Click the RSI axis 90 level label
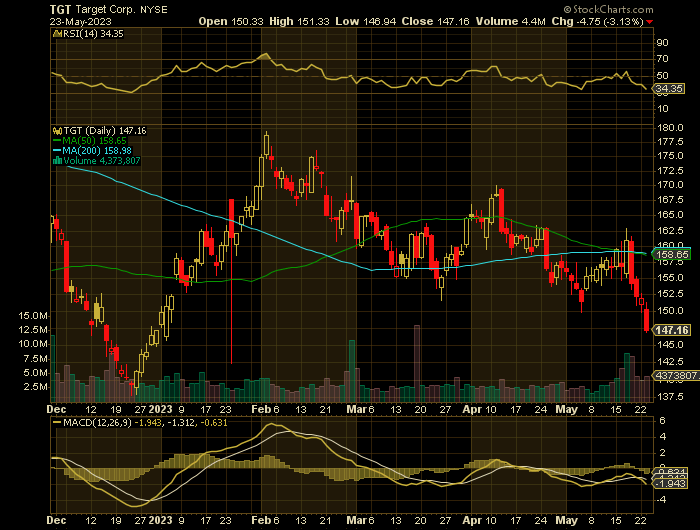 (x=662, y=43)
